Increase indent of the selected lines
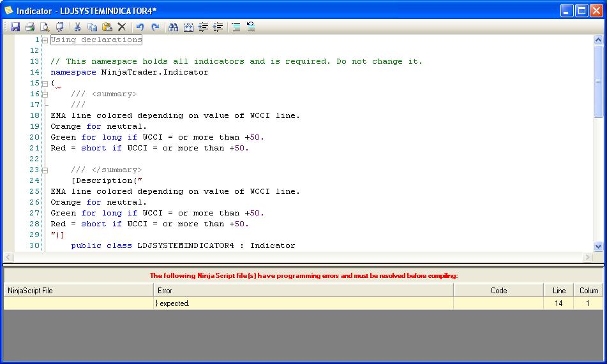The width and height of the screenshot is (607, 364). [x=218, y=27]
